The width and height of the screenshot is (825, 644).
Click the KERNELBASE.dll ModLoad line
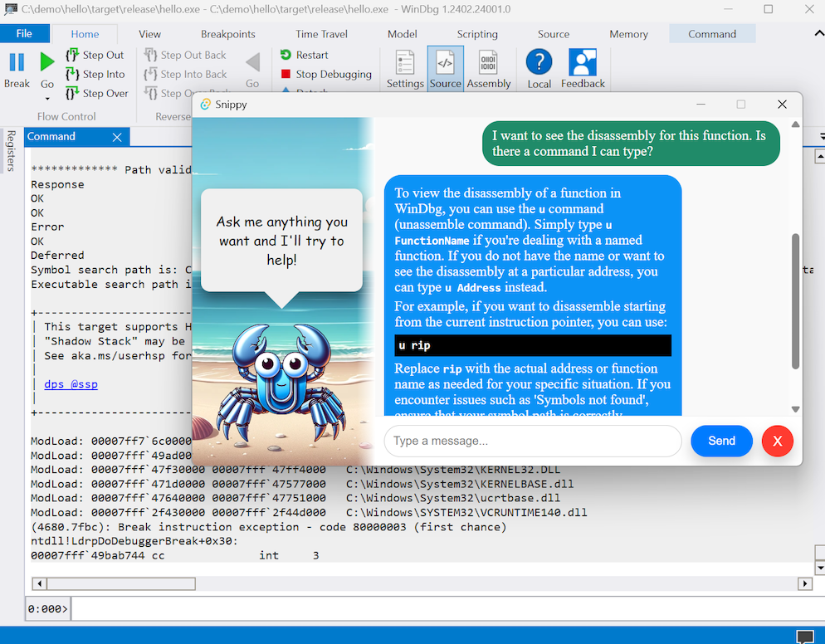click(x=302, y=484)
